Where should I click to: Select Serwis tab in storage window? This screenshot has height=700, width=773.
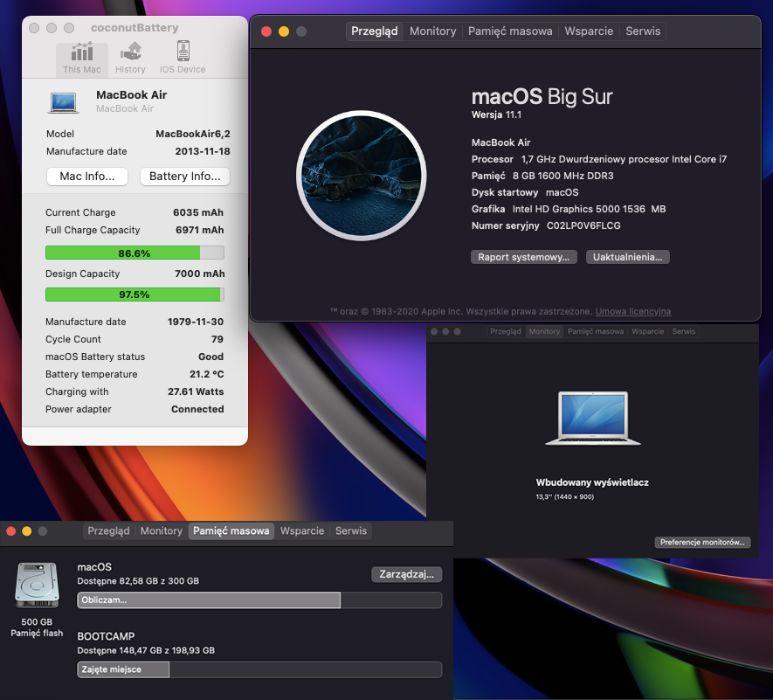pos(351,531)
